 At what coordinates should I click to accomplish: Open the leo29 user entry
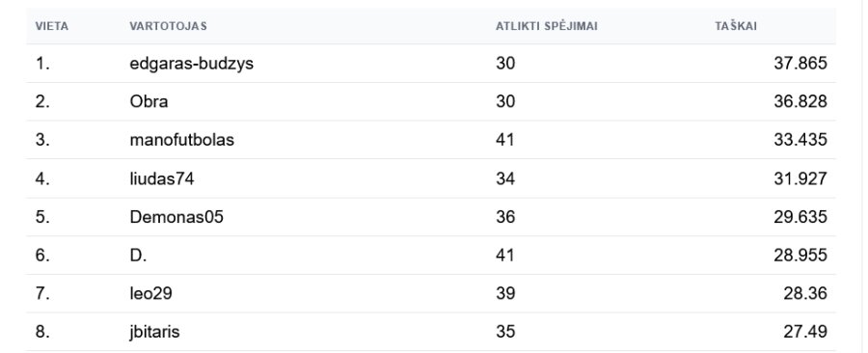150,293
